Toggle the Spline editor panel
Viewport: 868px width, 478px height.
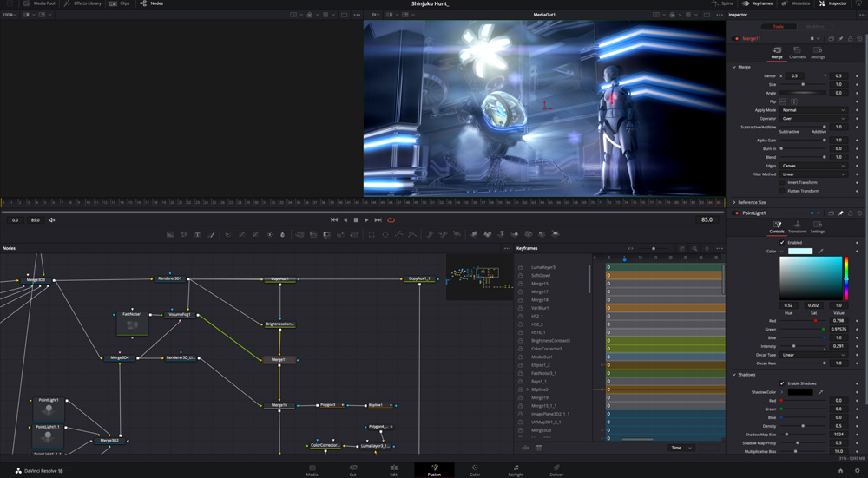(722, 3)
